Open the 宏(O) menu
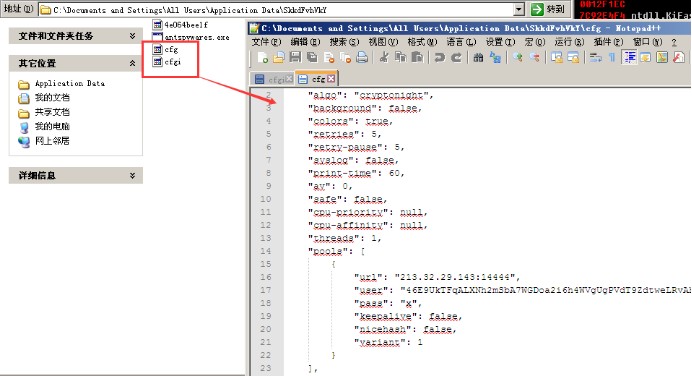The height and width of the screenshot is (376, 692). click(x=535, y=42)
